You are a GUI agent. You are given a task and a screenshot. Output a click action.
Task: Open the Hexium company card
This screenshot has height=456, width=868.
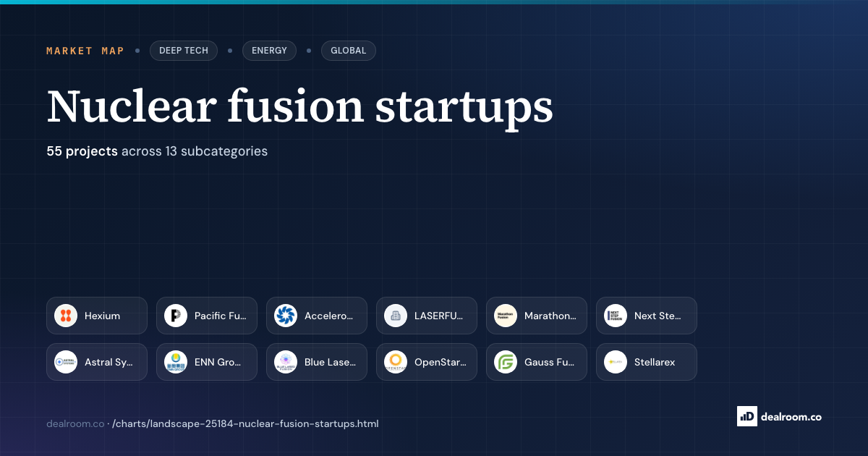[97, 316]
